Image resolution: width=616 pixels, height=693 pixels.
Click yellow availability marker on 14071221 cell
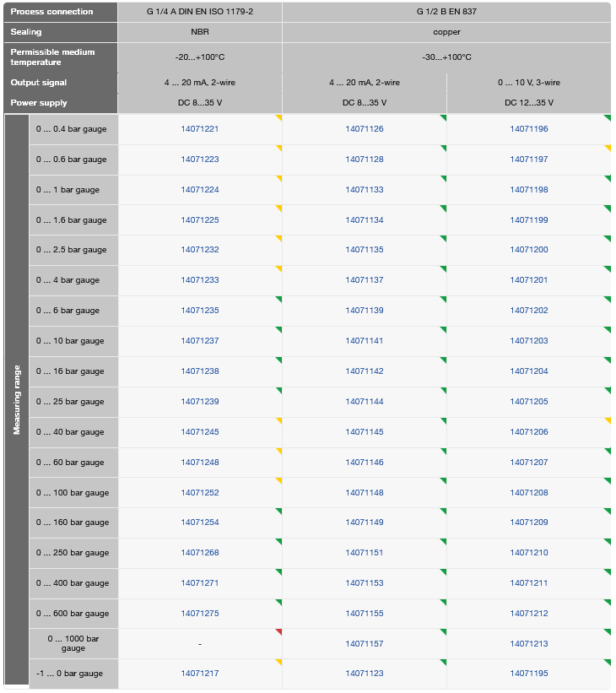(279, 117)
